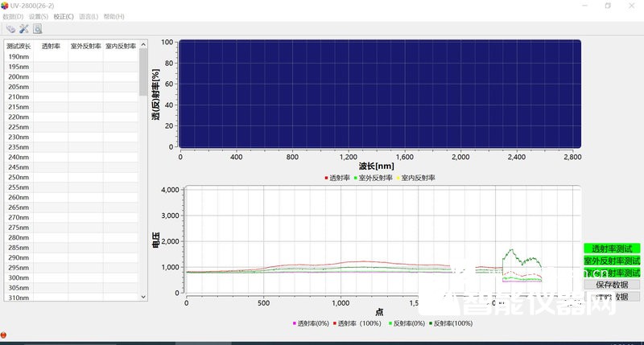
Task: Click red 透射率(100%) legend entry
Action: point(357,323)
